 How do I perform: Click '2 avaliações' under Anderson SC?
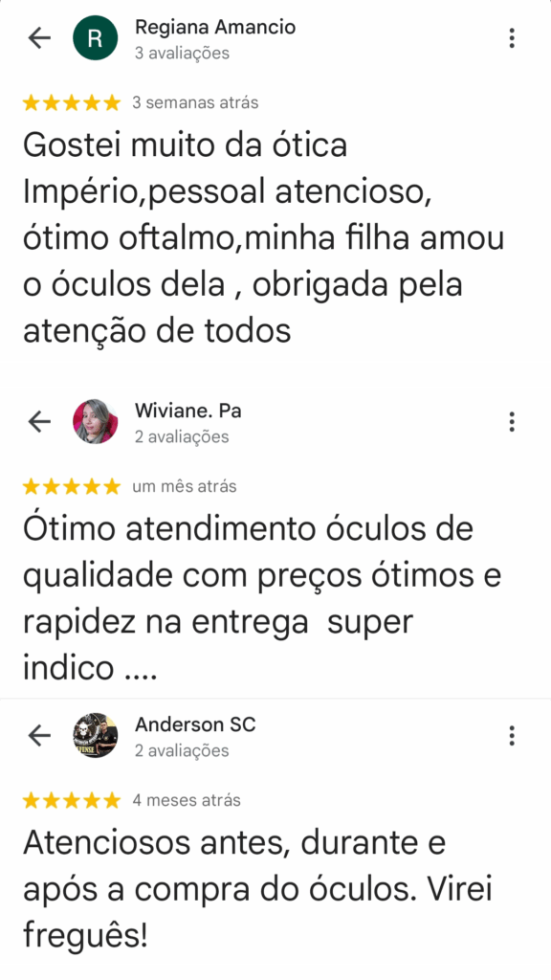pyautogui.click(x=182, y=751)
